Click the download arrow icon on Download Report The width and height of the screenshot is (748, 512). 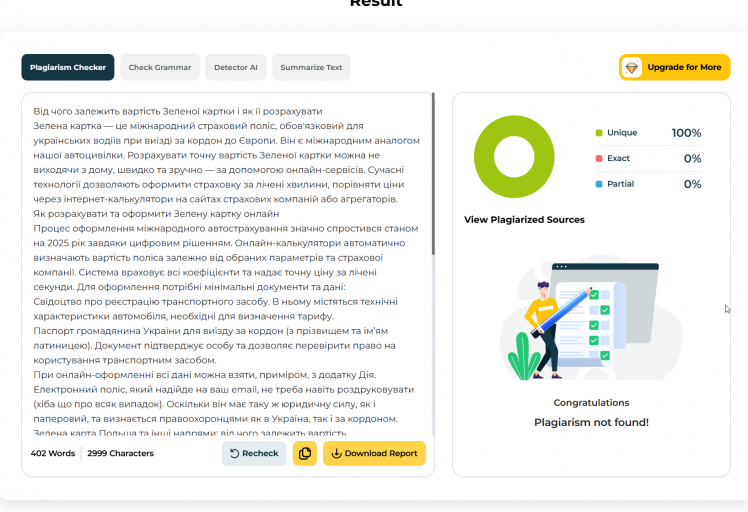[x=336, y=453]
